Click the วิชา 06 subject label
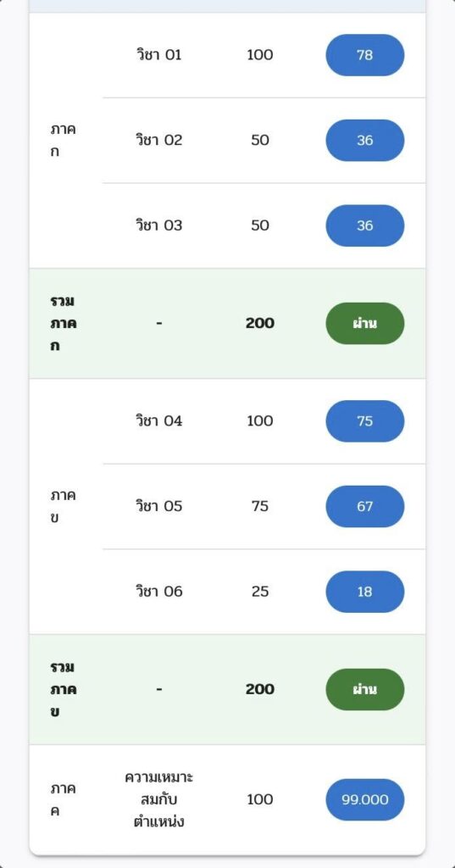The height and width of the screenshot is (868, 455). click(158, 592)
